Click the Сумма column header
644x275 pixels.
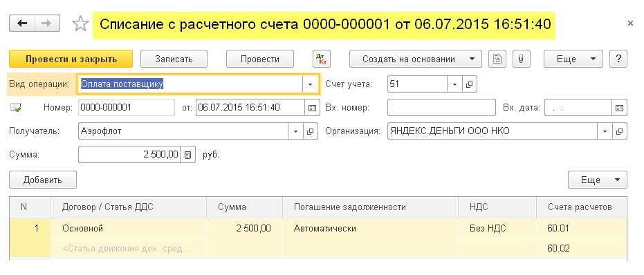coord(245,207)
